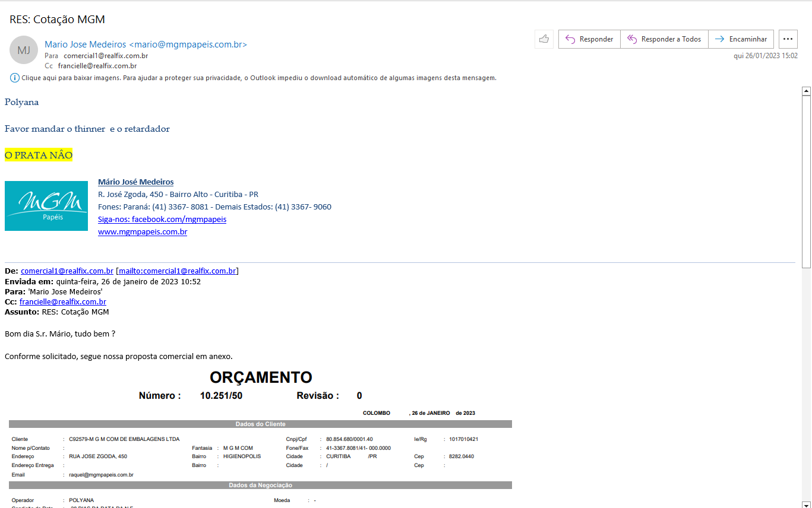Image resolution: width=812 pixels, height=508 pixels.
Task: Click the scrollbar down arrow
Action: pyautogui.click(x=806, y=503)
